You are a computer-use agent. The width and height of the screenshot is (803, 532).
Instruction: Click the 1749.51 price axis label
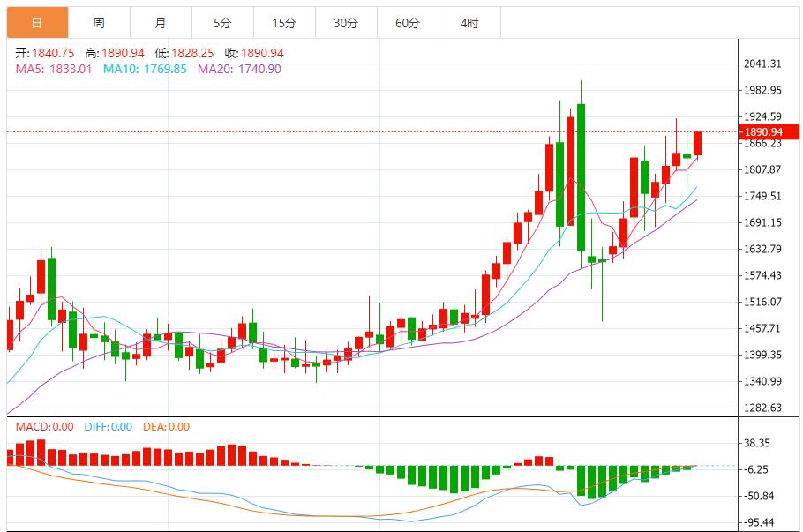pos(762,196)
